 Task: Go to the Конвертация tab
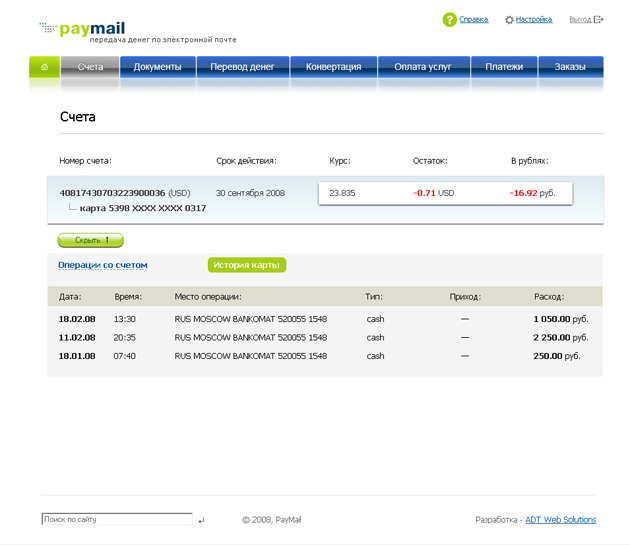(x=334, y=67)
